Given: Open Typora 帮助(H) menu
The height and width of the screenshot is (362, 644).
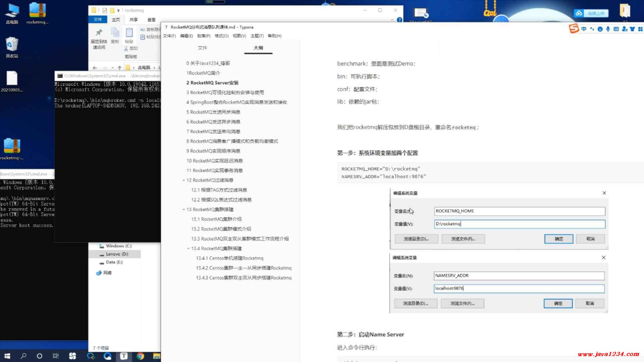Looking at the screenshot, I should pyautogui.click(x=275, y=36).
